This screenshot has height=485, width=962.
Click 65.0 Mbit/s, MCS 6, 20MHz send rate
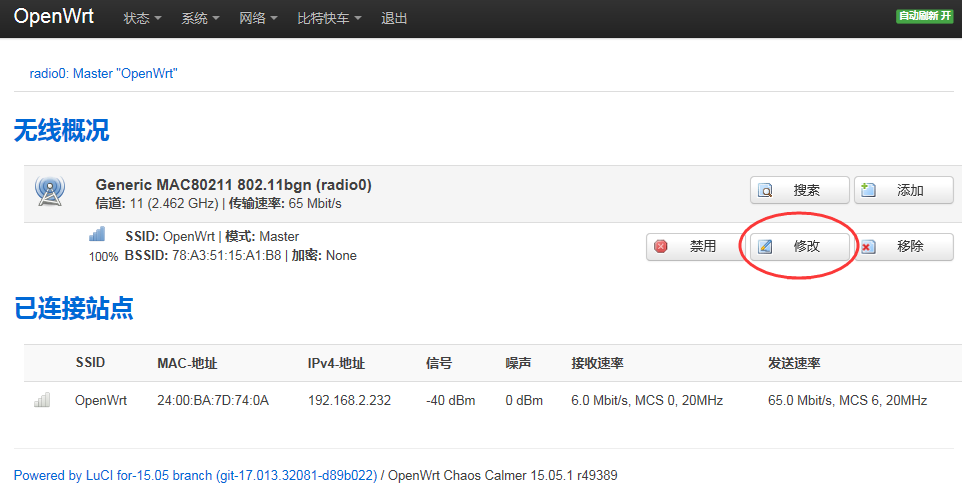tap(847, 400)
